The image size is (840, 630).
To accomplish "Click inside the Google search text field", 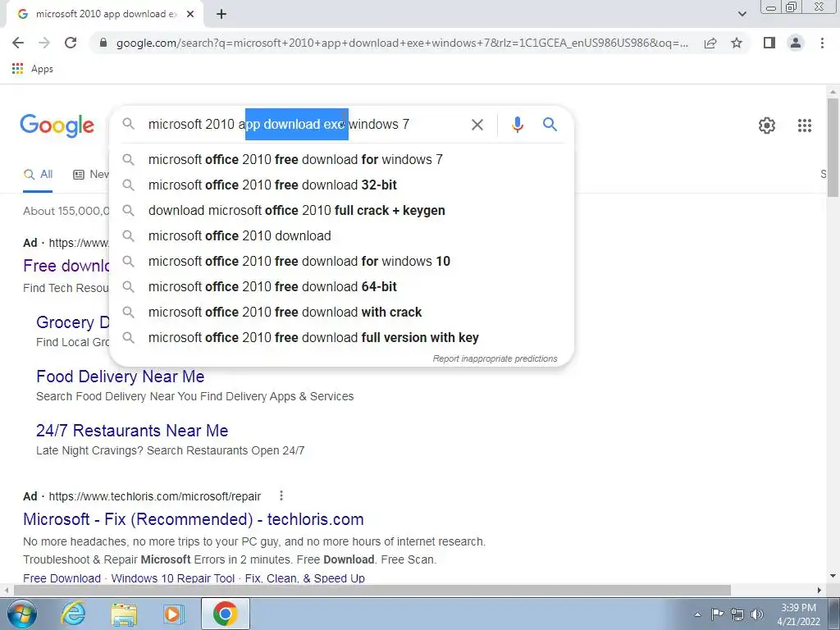I will (305, 125).
